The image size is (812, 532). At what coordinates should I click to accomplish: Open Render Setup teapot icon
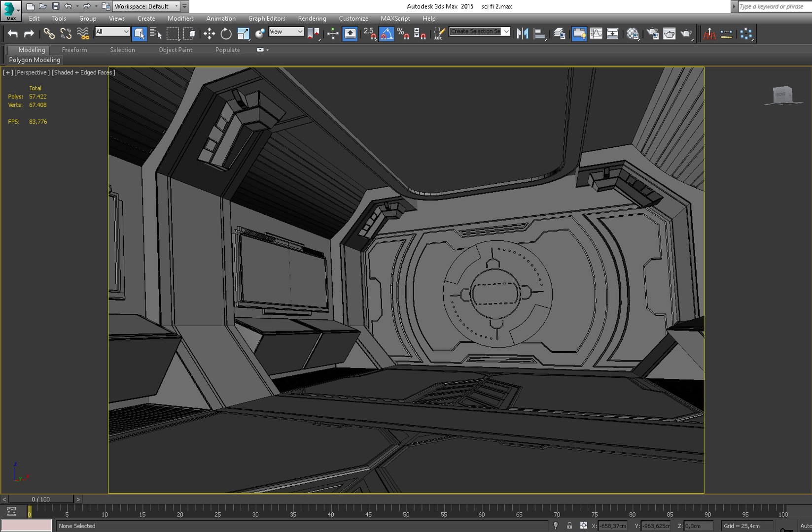pos(653,33)
